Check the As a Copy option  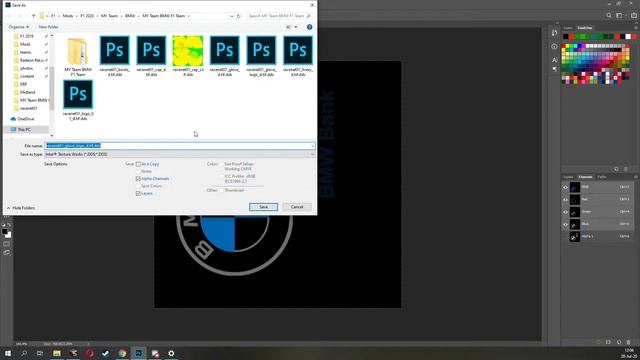tap(138, 164)
